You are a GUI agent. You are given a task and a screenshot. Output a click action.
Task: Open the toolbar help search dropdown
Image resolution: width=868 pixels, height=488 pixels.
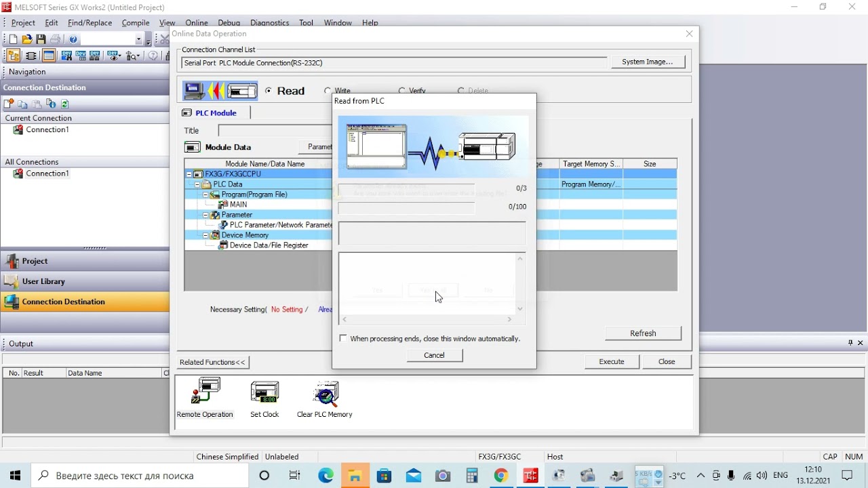139,40
